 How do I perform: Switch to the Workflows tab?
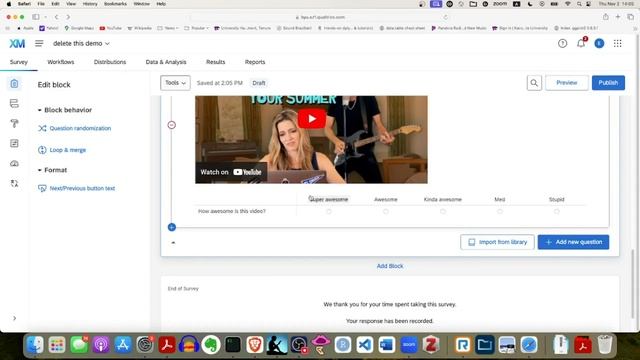click(x=61, y=62)
